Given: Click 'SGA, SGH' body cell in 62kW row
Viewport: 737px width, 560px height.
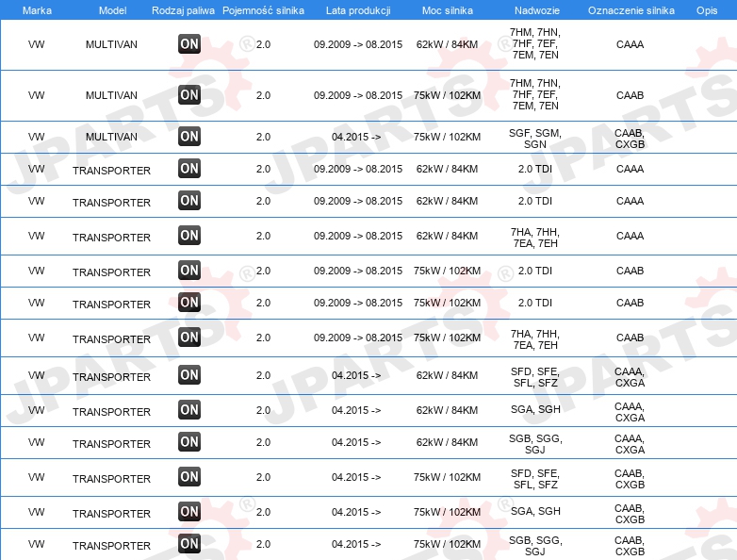Looking at the screenshot, I should tap(535, 409).
